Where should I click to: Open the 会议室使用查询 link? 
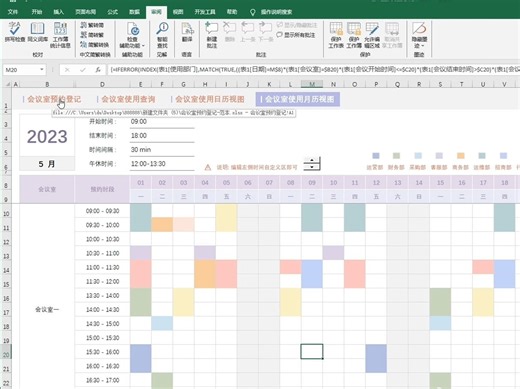[128, 99]
